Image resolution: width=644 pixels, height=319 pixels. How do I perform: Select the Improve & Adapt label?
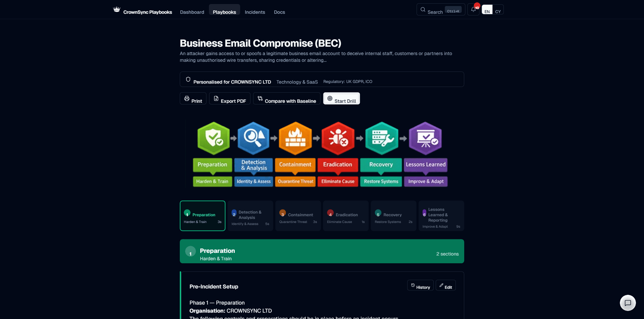pyautogui.click(x=426, y=181)
